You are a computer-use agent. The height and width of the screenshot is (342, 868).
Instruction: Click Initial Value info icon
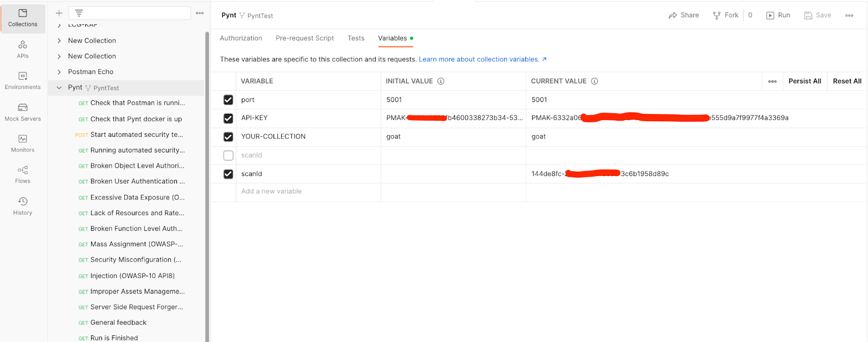tap(441, 81)
